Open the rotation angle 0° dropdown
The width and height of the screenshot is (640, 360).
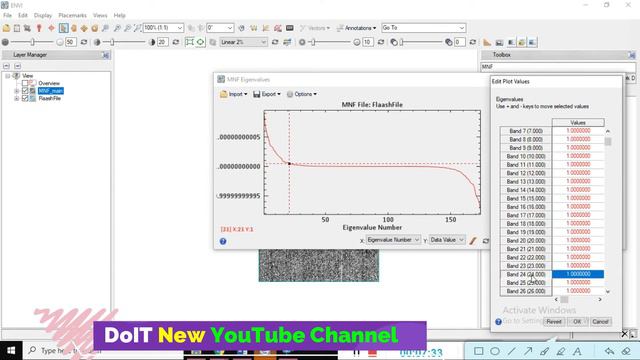(x=230, y=28)
